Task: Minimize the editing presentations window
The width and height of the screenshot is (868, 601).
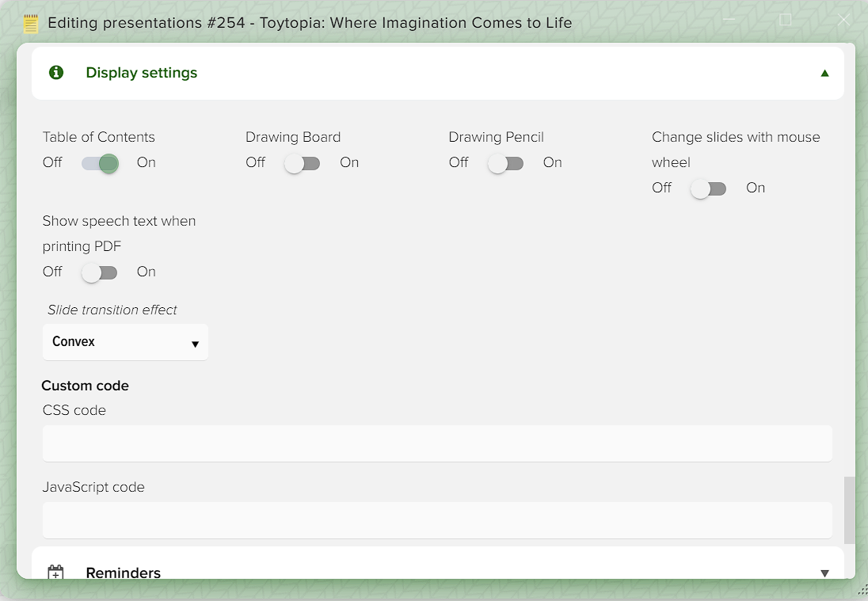Action: point(729,20)
